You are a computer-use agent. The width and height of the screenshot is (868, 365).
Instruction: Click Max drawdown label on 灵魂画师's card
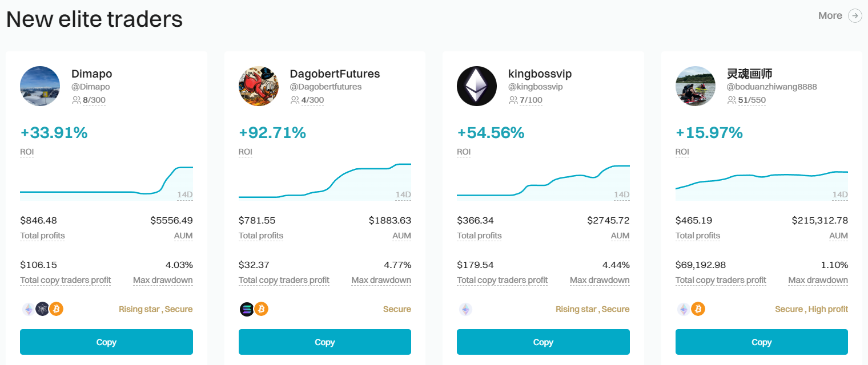(x=818, y=280)
